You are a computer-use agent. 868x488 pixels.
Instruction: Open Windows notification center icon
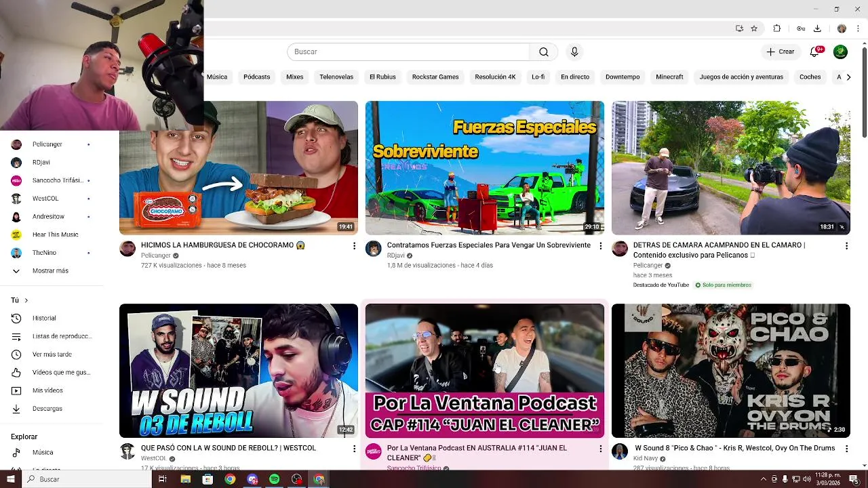click(x=854, y=479)
